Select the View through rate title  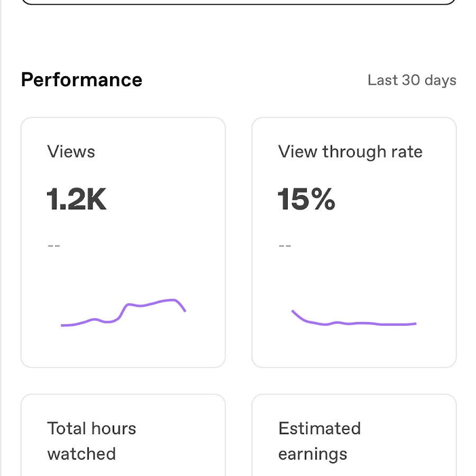(350, 152)
